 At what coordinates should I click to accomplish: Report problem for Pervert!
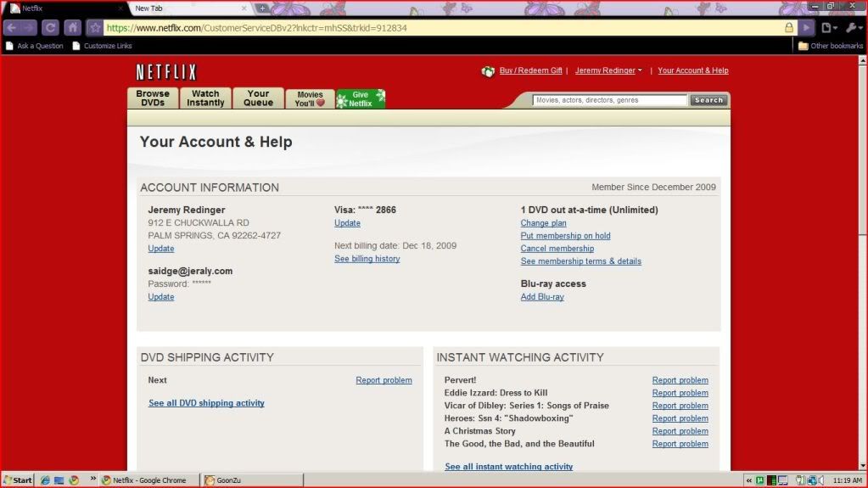click(680, 380)
